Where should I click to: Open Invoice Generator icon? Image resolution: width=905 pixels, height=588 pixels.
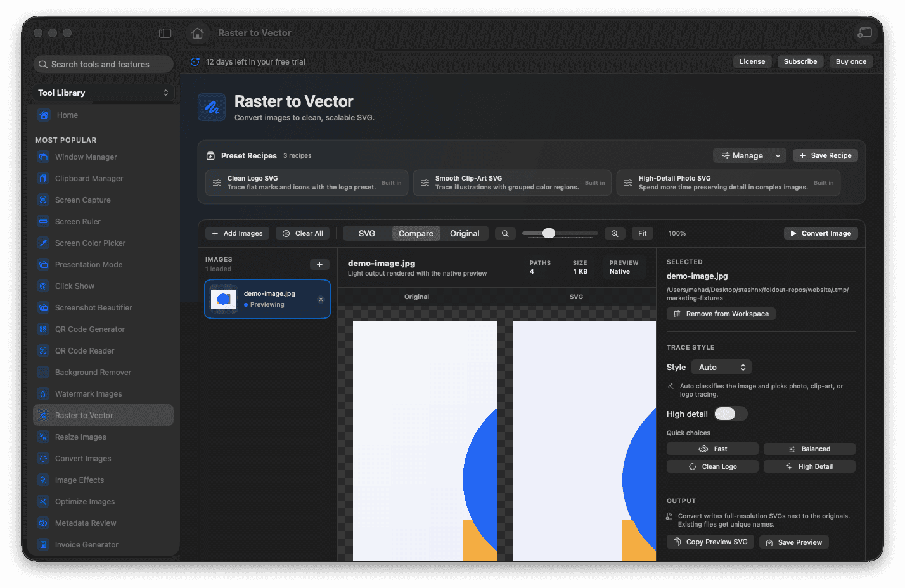(43, 545)
